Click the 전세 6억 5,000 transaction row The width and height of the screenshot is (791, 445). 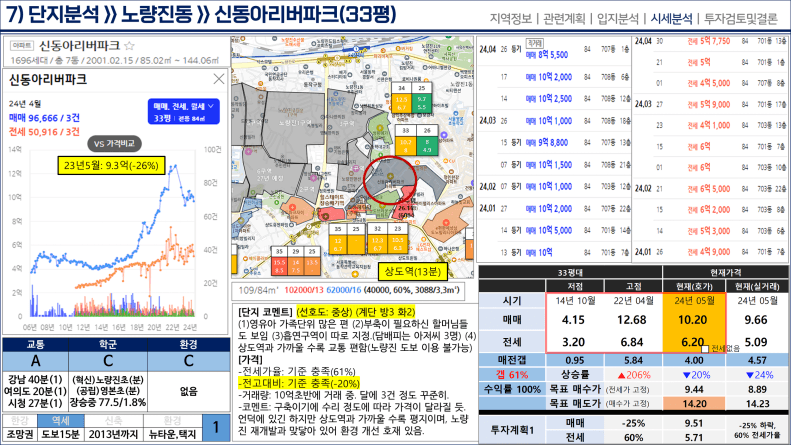(710, 189)
